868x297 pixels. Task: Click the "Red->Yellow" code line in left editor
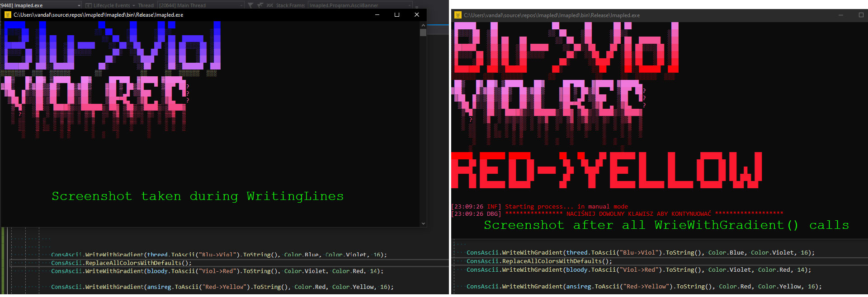pyautogui.click(x=222, y=287)
